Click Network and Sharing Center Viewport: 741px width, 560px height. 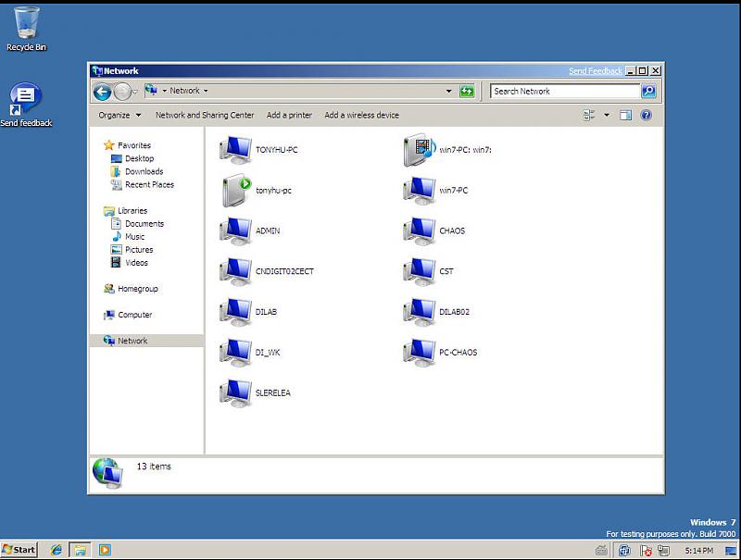coord(205,116)
